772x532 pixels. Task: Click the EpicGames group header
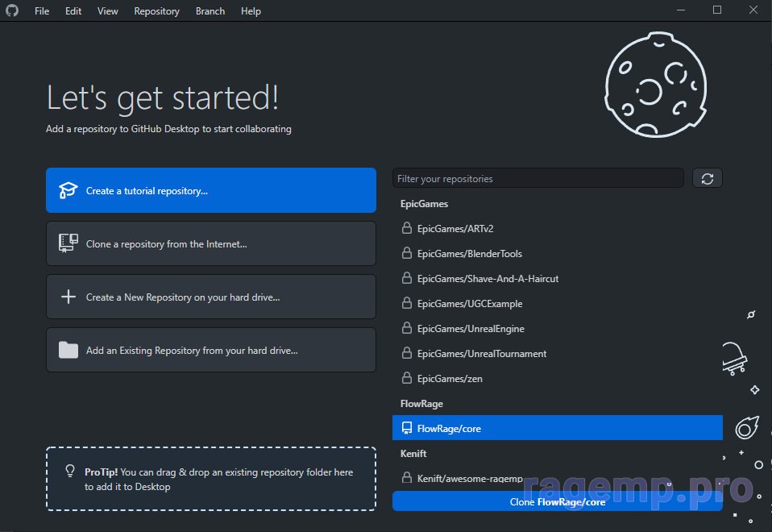coord(424,203)
